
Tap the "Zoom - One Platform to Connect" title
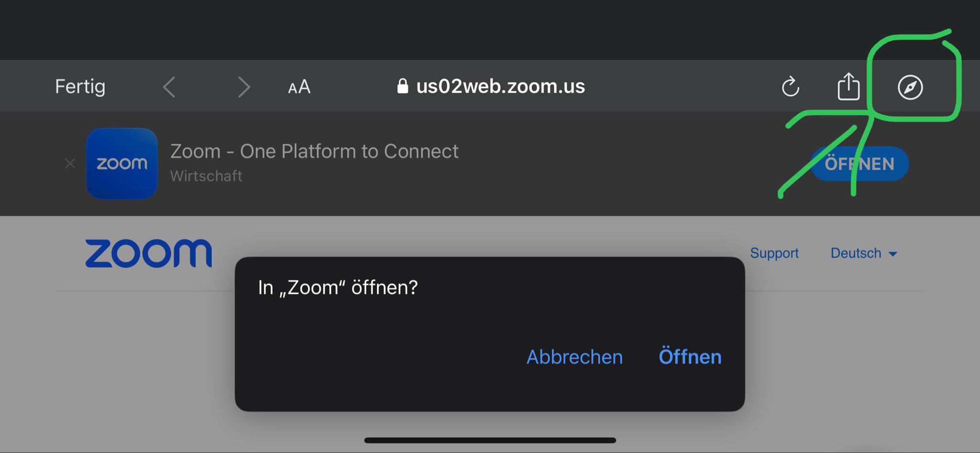tap(314, 151)
